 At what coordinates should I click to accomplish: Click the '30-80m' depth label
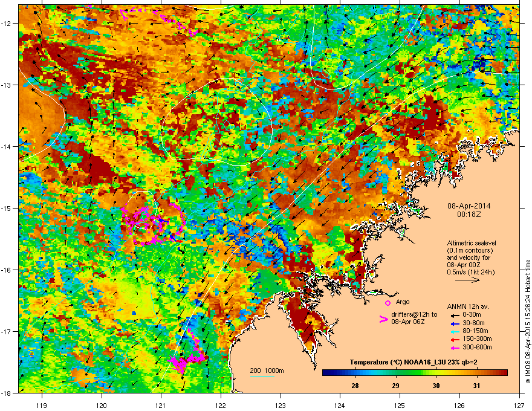[x=473, y=323]
